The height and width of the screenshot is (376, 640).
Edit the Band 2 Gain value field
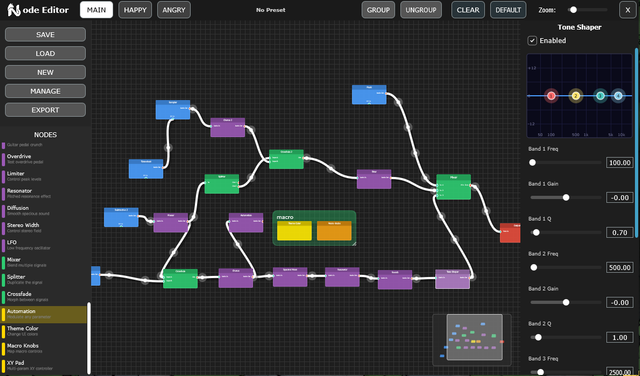(x=619, y=303)
